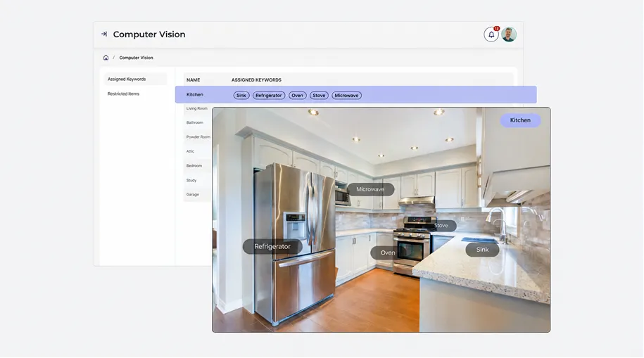Click the Oven label on the photo
The height and width of the screenshot is (358, 644).
(387, 253)
